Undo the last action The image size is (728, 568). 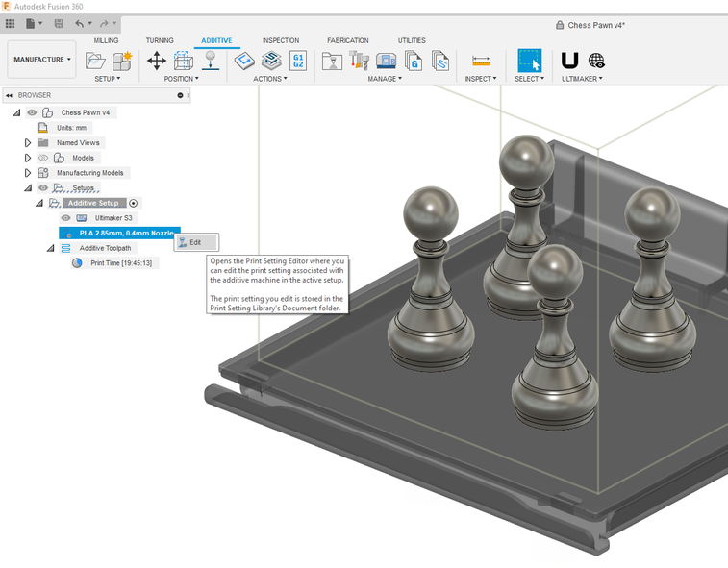point(80,24)
